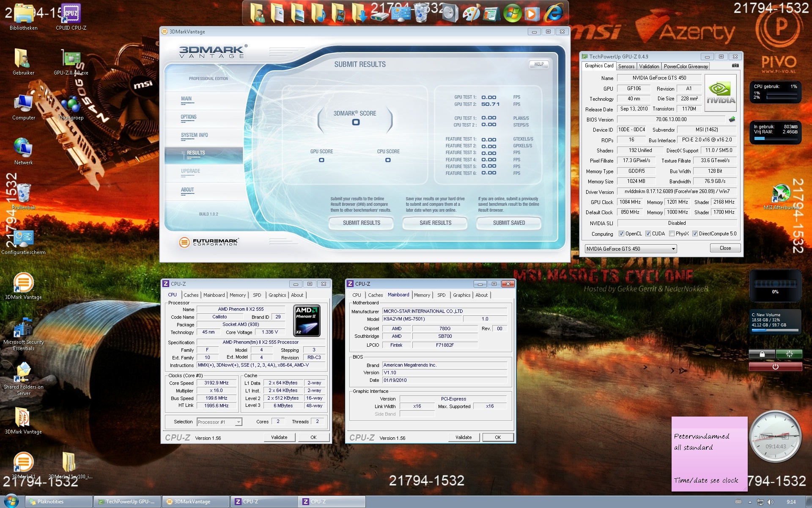The width and height of the screenshot is (812, 508).
Task: Open Windows Media Player dock icon
Action: [x=532, y=14]
